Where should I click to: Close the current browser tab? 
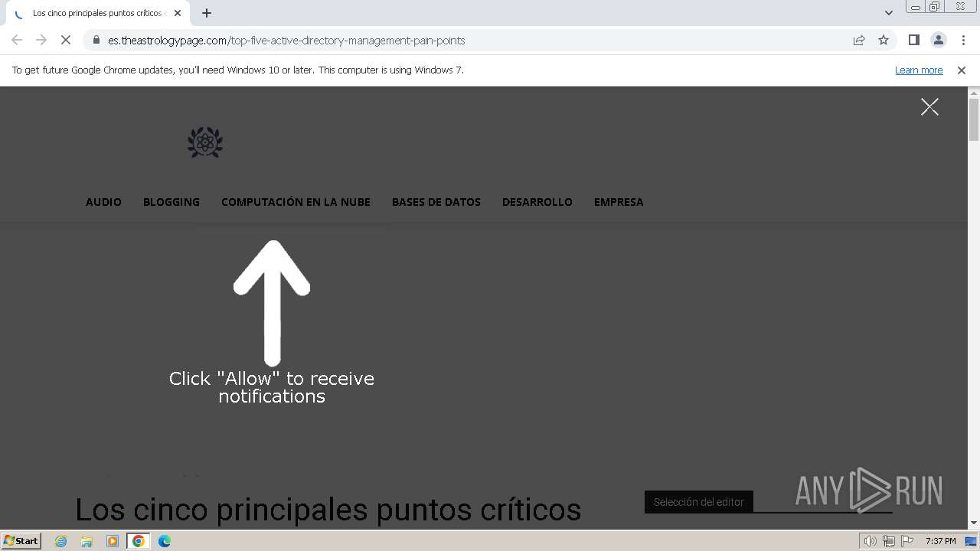tap(178, 13)
